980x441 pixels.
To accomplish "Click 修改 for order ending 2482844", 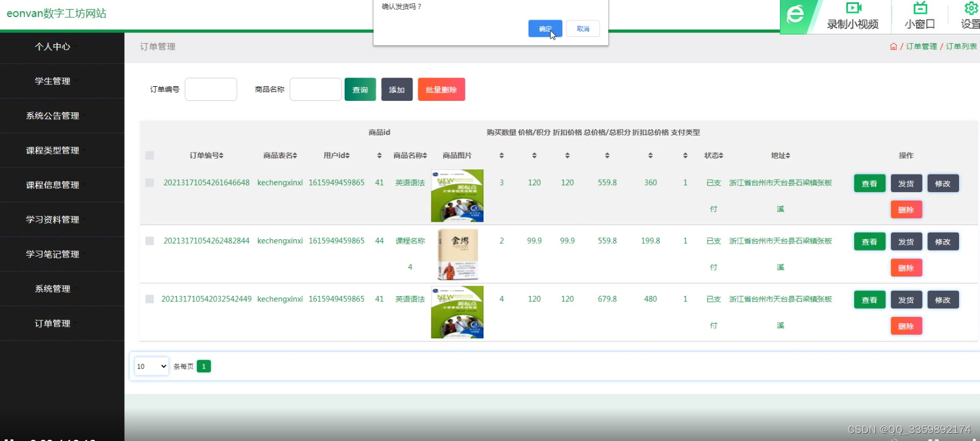I will pos(943,242).
